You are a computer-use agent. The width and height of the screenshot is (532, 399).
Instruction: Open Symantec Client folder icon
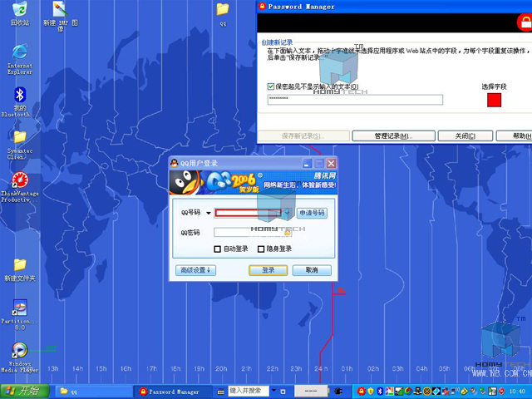[x=19, y=137]
